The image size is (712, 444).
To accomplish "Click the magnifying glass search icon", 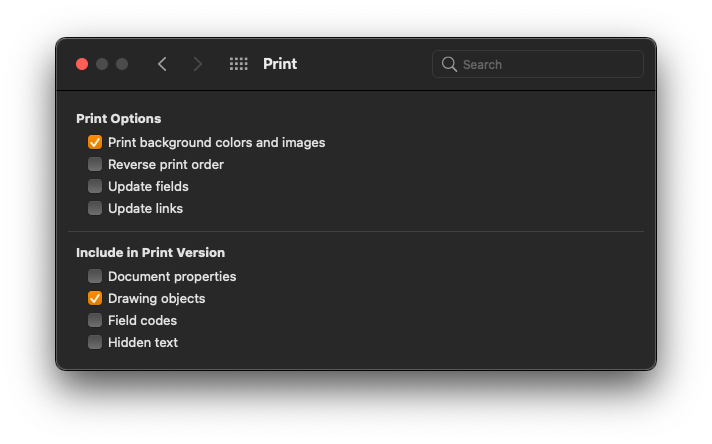I will (449, 64).
